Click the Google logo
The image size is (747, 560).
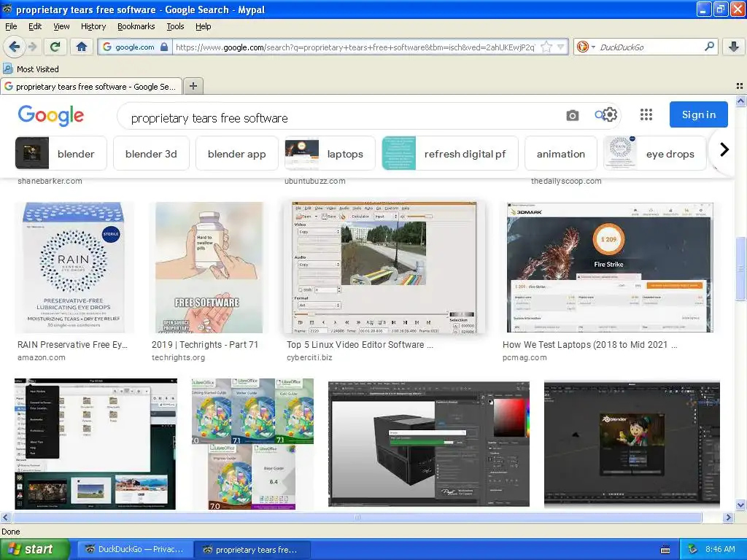click(x=51, y=116)
